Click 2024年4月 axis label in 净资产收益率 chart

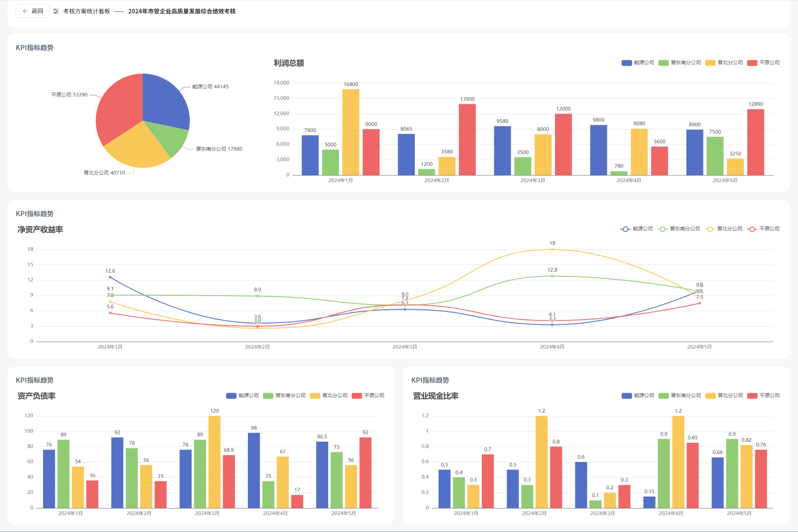552,347
